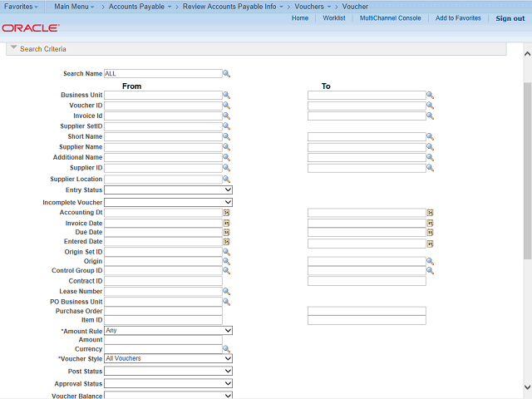Open calendar for Due Date To field
The width and height of the screenshot is (532, 399).
pyautogui.click(x=430, y=233)
